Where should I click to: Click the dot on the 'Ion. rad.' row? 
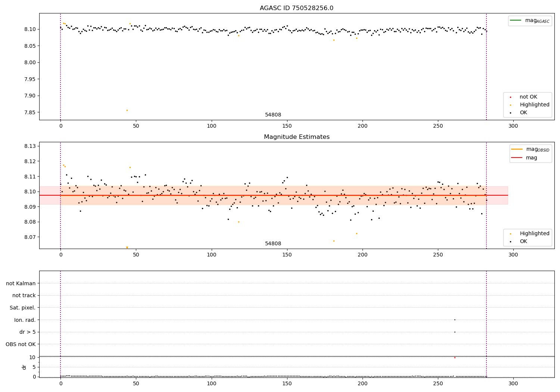(455, 320)
